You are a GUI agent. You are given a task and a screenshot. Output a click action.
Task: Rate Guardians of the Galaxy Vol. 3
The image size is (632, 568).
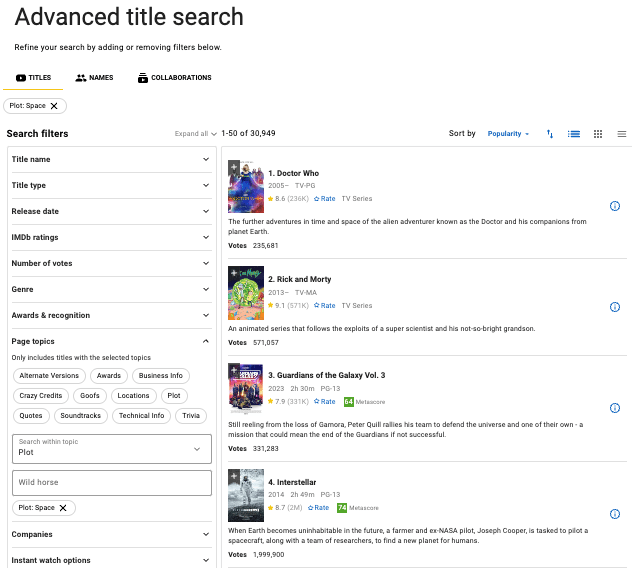click(x=322, y=402)
